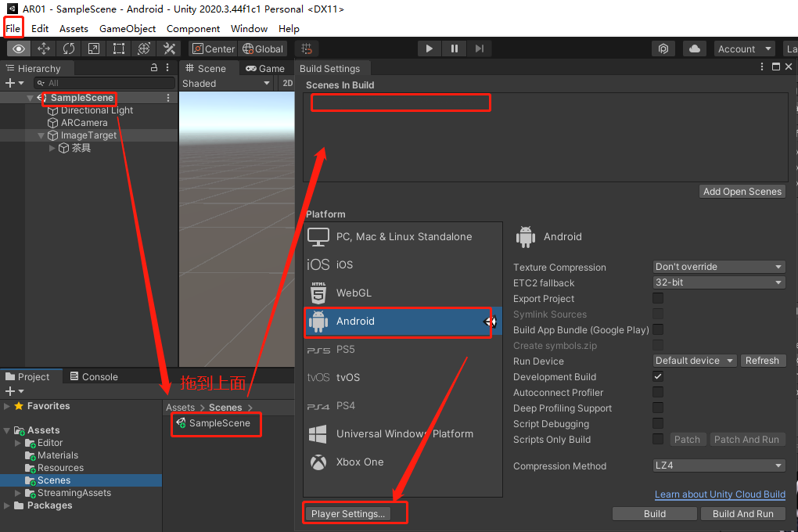798x532 pixels.
Task: Open Run Device dropdown
Action: (694, 361)
